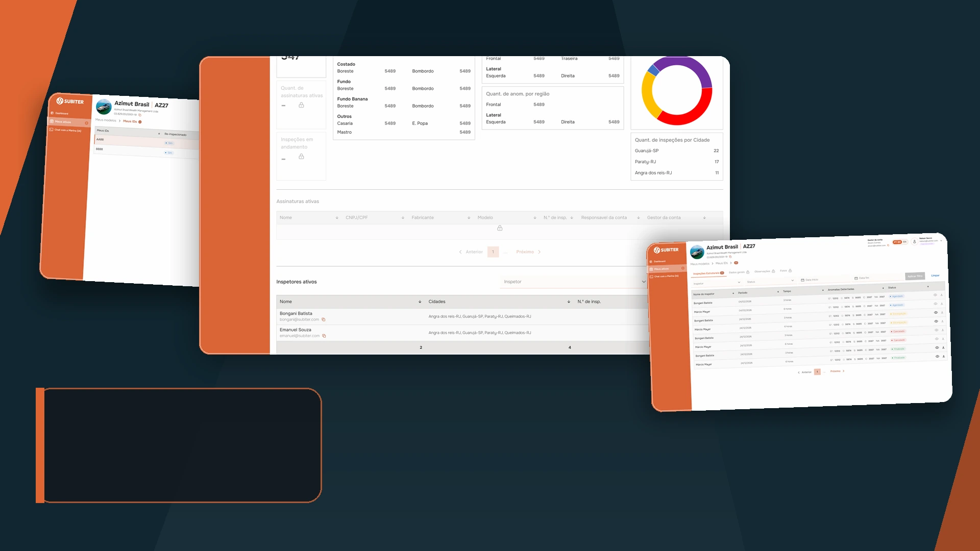Sort Assinaturas ativas by CNPJ/CPF
The height and width of the screenshot is (551, 980).
[403, 218]
